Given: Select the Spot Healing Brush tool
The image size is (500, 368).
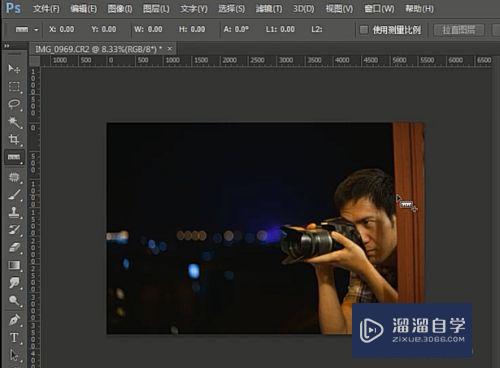Looking at the screenshot, I should 14,177.
